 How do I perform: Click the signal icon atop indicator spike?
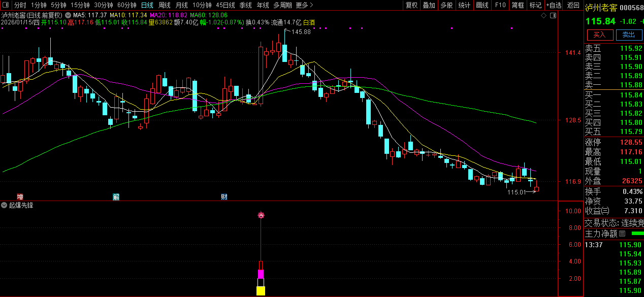coord(261,215)
